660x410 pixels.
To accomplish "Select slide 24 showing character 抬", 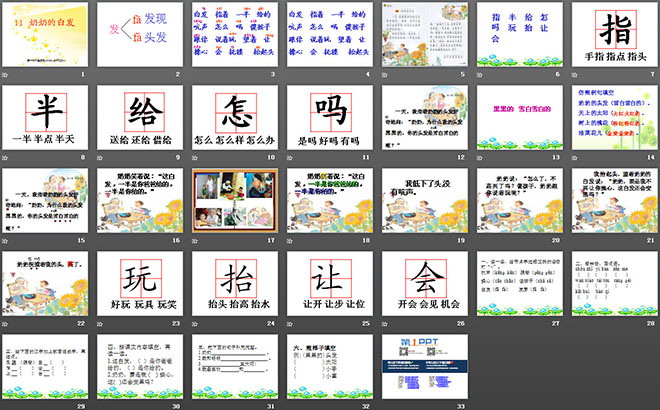I will [x=235, y=284].
